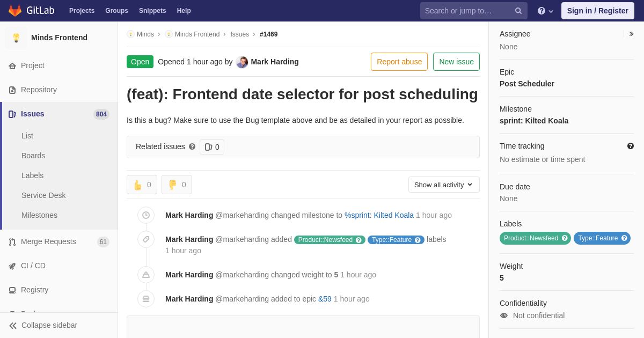644x338 pixels.
Task: Open the %sprint: Kilted Koala milestone link
Action: pos(379,215)
